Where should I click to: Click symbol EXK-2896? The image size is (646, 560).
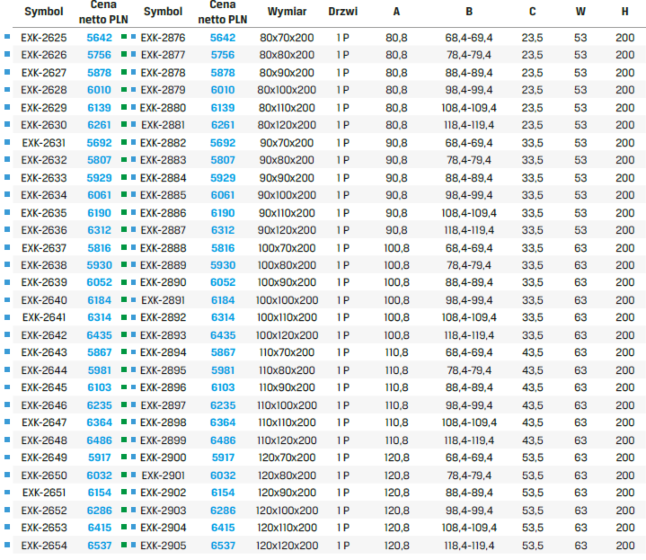[163, 387]
